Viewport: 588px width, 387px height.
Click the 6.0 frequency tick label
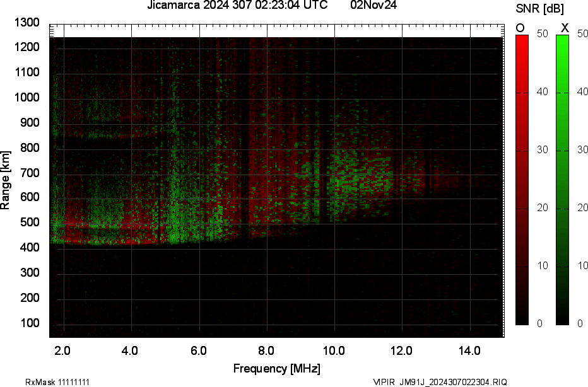point(198,351)
